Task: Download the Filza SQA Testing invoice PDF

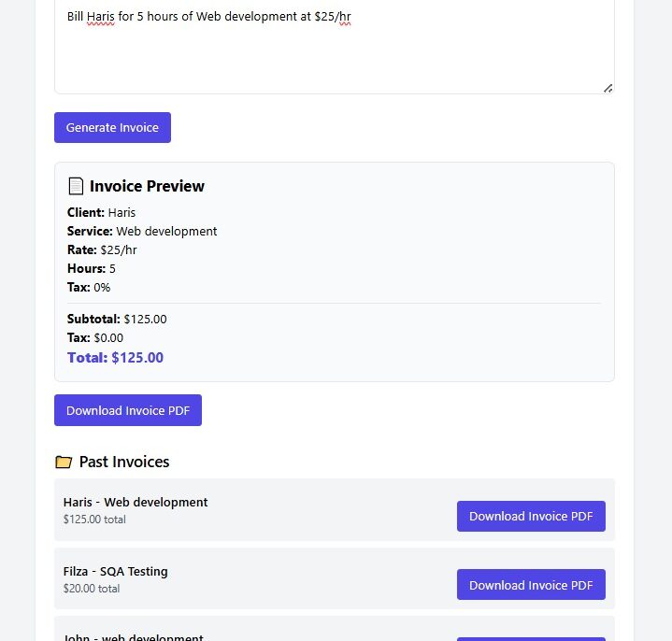Action: [531, 585]
